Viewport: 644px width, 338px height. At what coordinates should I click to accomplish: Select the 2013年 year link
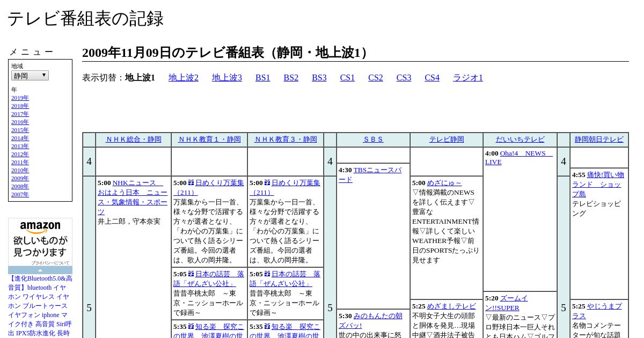coord(20,146)
